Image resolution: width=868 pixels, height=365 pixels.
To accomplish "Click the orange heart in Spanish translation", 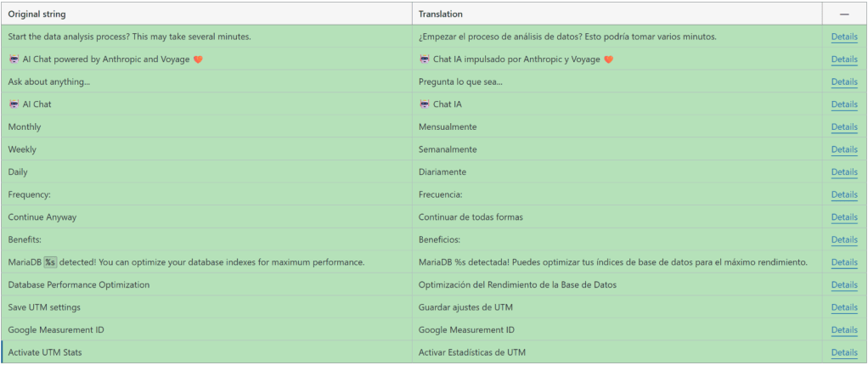I will tap(609, 59).
